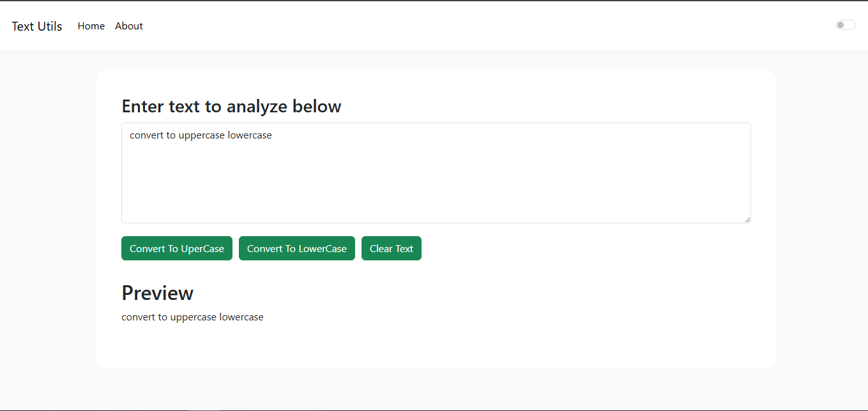Focus the empty area of the text box

pyautogui.click(x=436, y=185)
